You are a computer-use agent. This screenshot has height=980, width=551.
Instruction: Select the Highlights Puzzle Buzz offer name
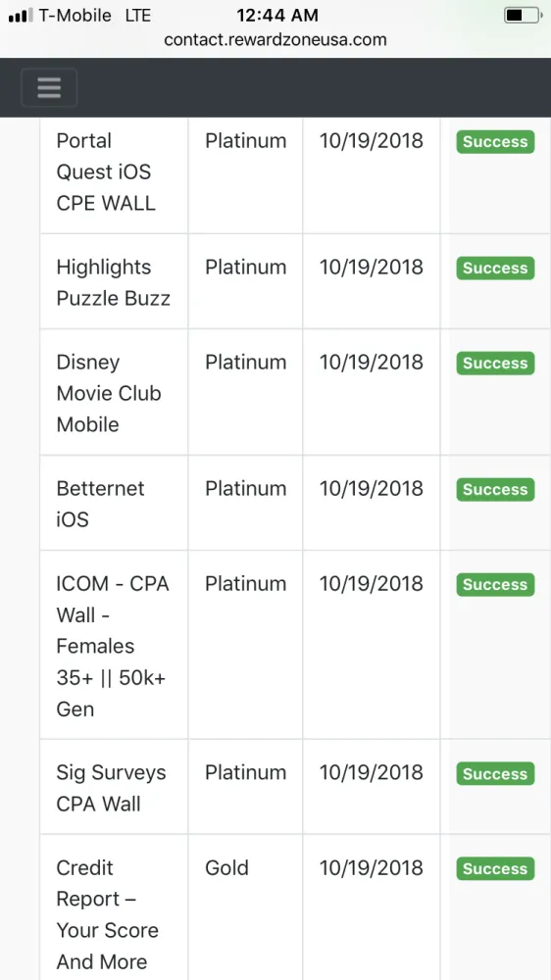[113, 282]
